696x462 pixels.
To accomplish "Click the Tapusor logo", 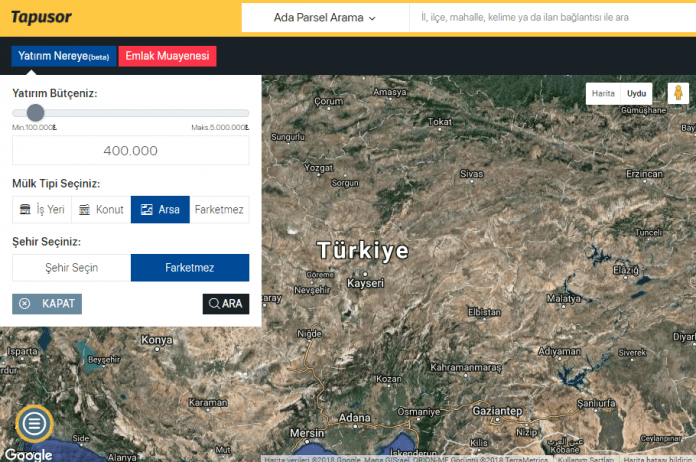I will click(x=41, y=17).
